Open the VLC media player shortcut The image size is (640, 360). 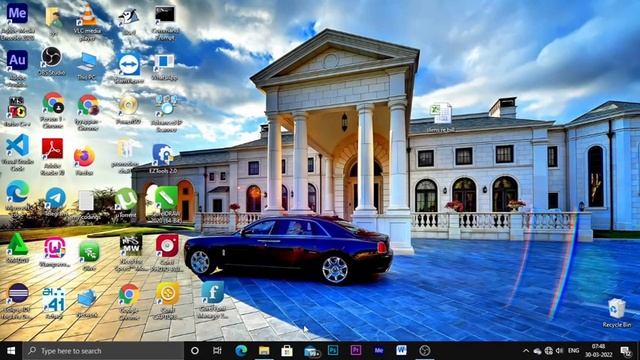pyautogui.click(x=87, y=22)
